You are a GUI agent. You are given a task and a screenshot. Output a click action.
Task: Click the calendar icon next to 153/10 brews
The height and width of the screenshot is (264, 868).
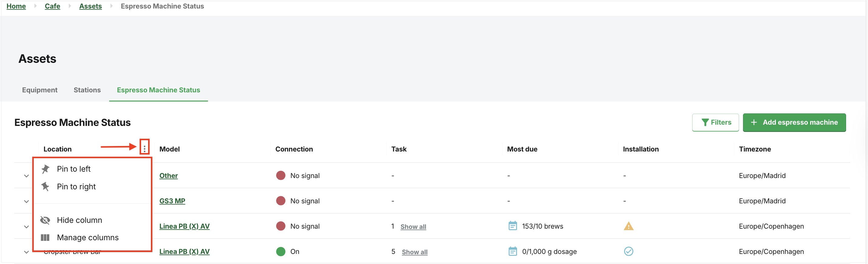coord(512,226)
